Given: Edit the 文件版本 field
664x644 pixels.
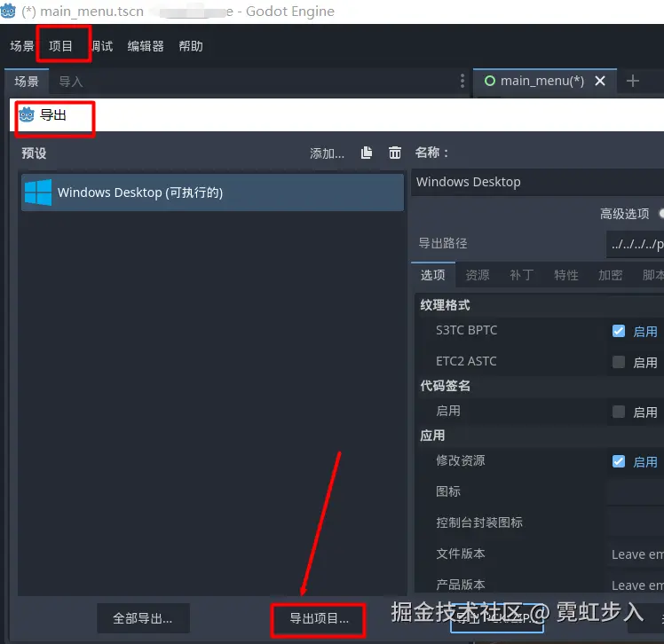Looking at the screenshot, I should (x=636, y=554).
